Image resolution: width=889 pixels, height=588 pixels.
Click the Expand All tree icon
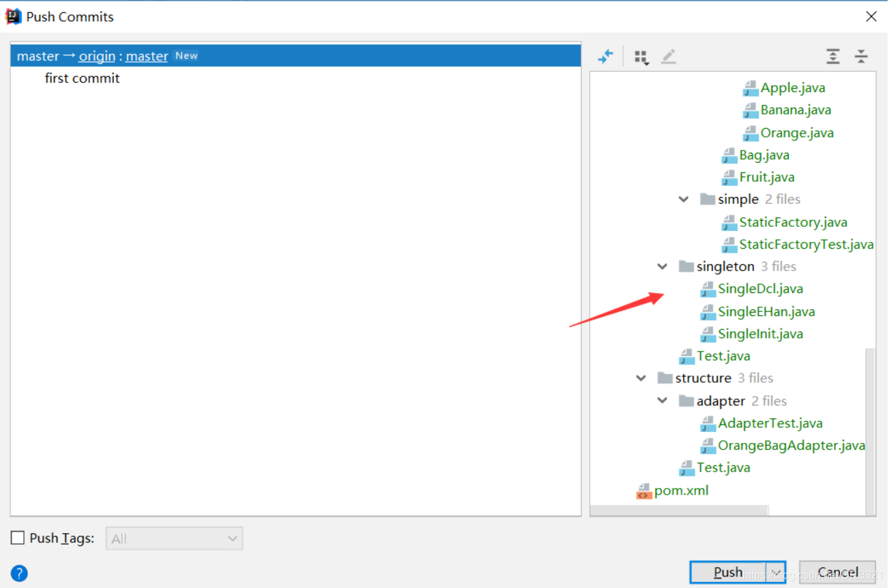click(x=833, y=57)
